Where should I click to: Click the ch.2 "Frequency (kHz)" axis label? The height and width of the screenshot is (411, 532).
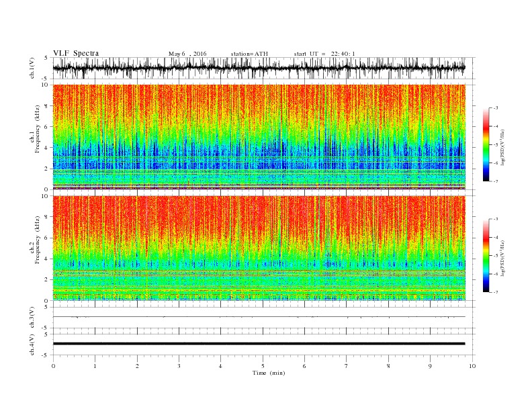[x=38, y=240]
